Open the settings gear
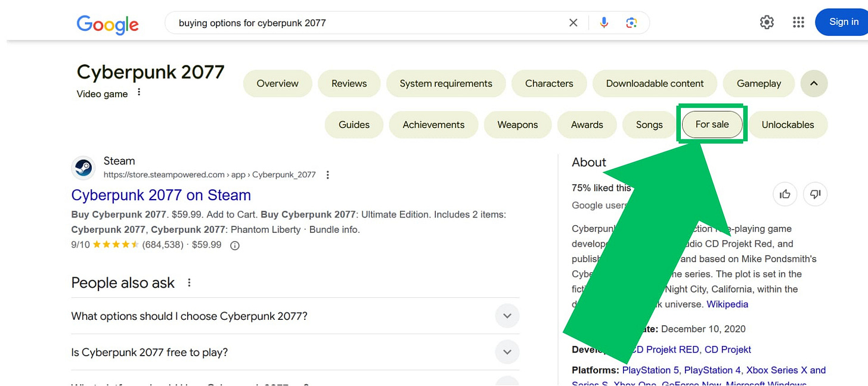 coord(767,23)
